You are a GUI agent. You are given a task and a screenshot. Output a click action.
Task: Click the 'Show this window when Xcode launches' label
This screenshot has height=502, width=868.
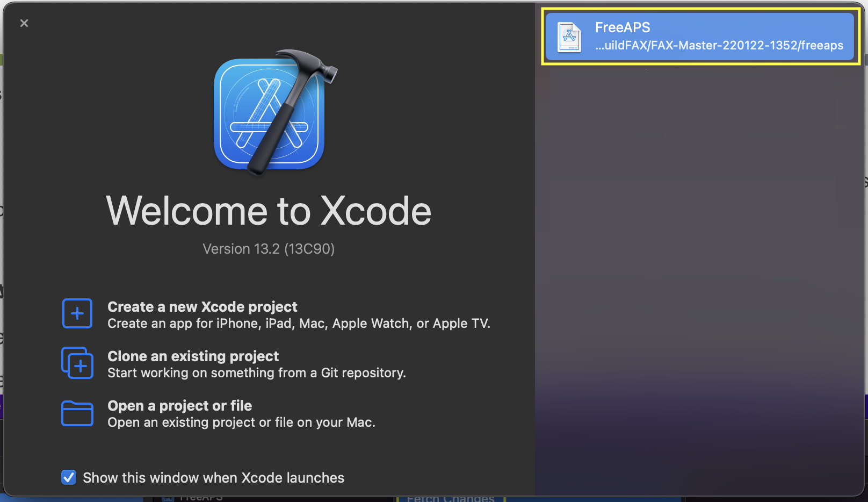pos(213,478)
